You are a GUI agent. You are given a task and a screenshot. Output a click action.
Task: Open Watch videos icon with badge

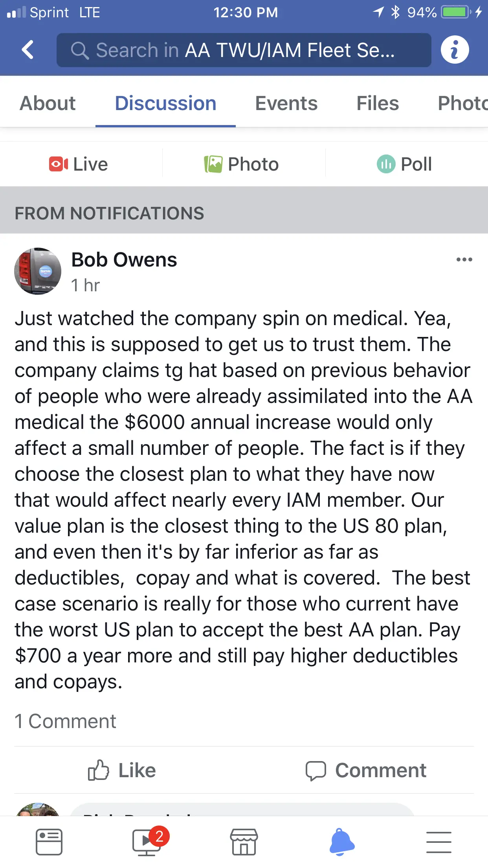(x=147, y=842)
